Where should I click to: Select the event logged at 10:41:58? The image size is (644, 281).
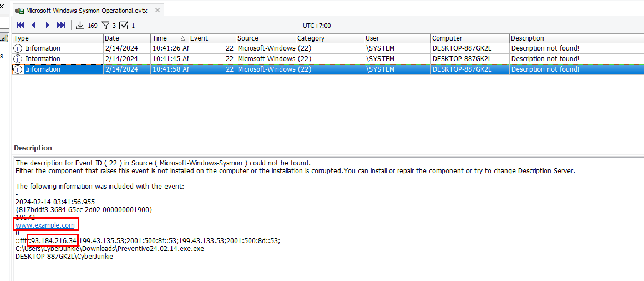click(328, 69)
